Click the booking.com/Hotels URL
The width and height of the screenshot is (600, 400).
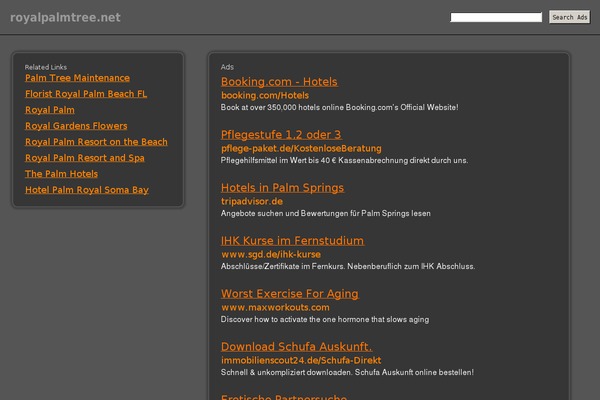pos(265,95)
